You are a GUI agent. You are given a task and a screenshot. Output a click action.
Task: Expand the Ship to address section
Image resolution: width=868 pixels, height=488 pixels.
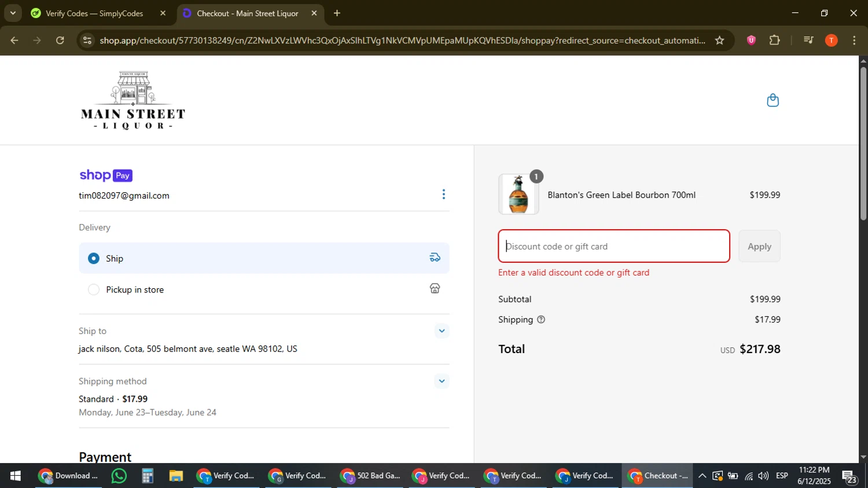(442, 331)
